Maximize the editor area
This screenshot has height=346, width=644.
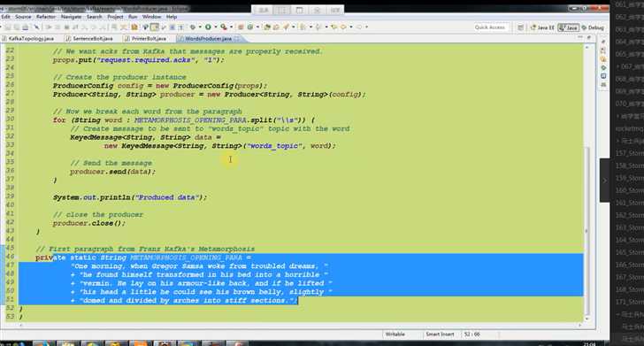point(588,38)
